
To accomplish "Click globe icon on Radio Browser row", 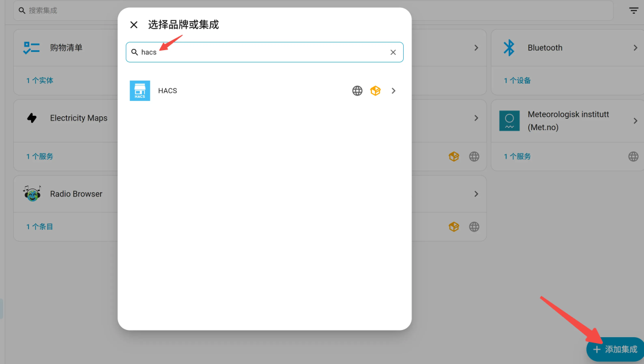I will click(x=474, y=227).
